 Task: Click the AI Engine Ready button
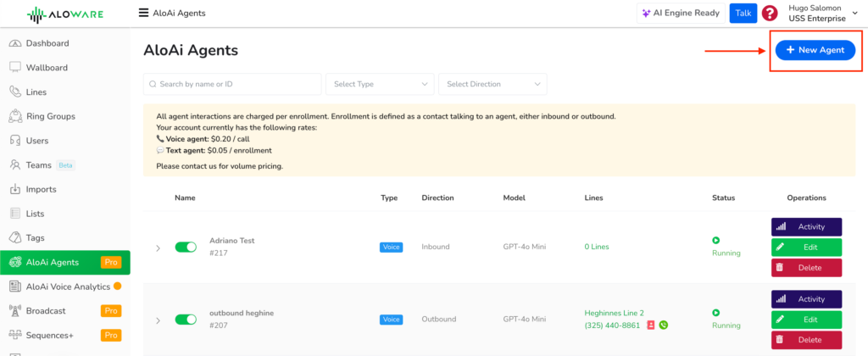(681, 14)
